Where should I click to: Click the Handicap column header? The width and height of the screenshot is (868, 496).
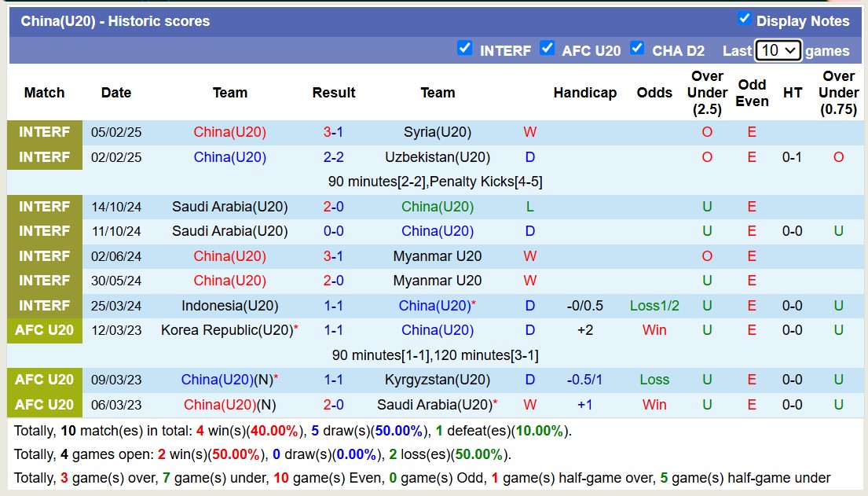(584, 93)
